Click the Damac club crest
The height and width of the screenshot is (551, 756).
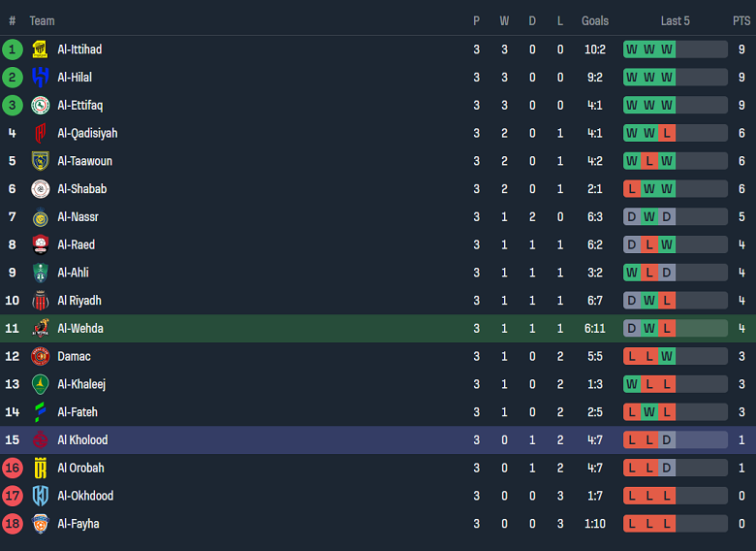tap(40, 357)
